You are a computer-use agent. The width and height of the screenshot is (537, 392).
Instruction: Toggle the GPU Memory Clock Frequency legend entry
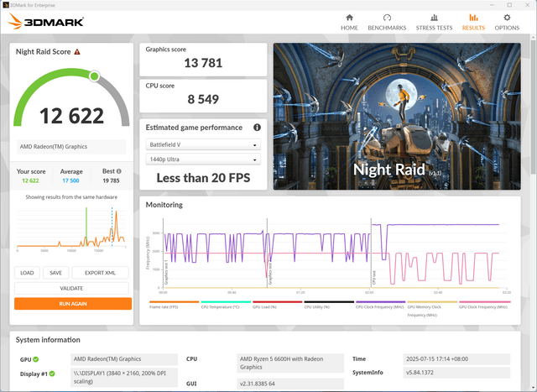432,309
